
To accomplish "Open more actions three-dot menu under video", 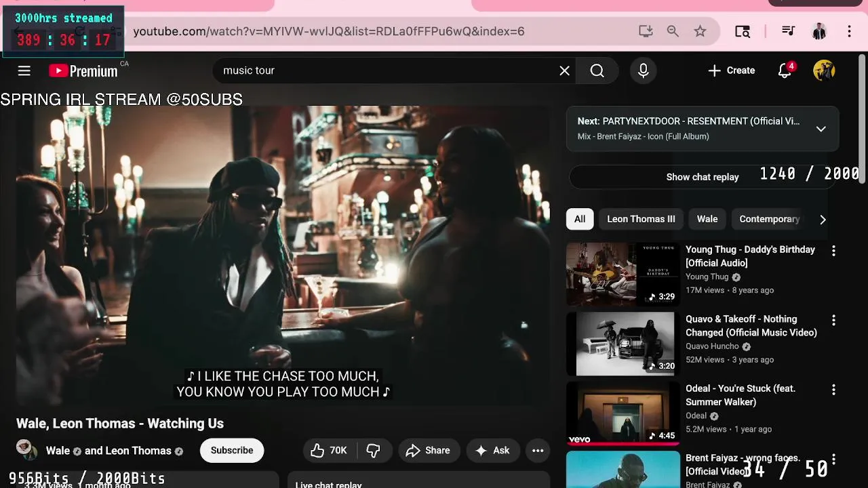I will [x=538, y=451].
